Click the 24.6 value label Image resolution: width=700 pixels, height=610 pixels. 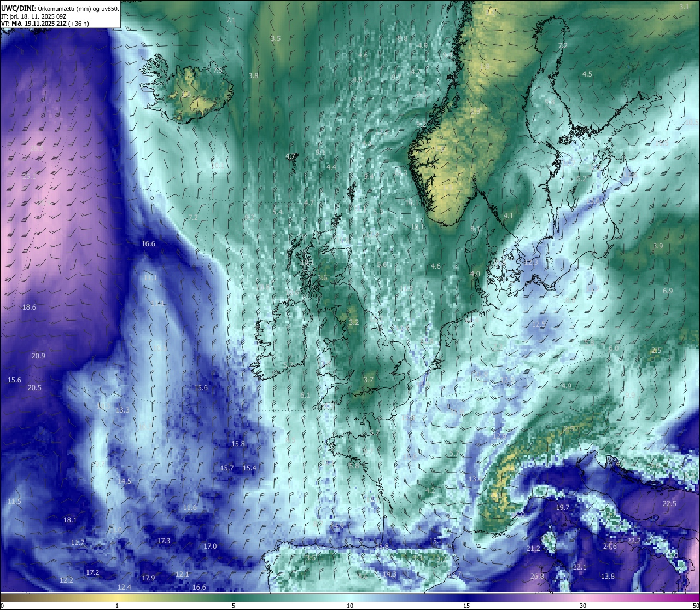(610, 546)
